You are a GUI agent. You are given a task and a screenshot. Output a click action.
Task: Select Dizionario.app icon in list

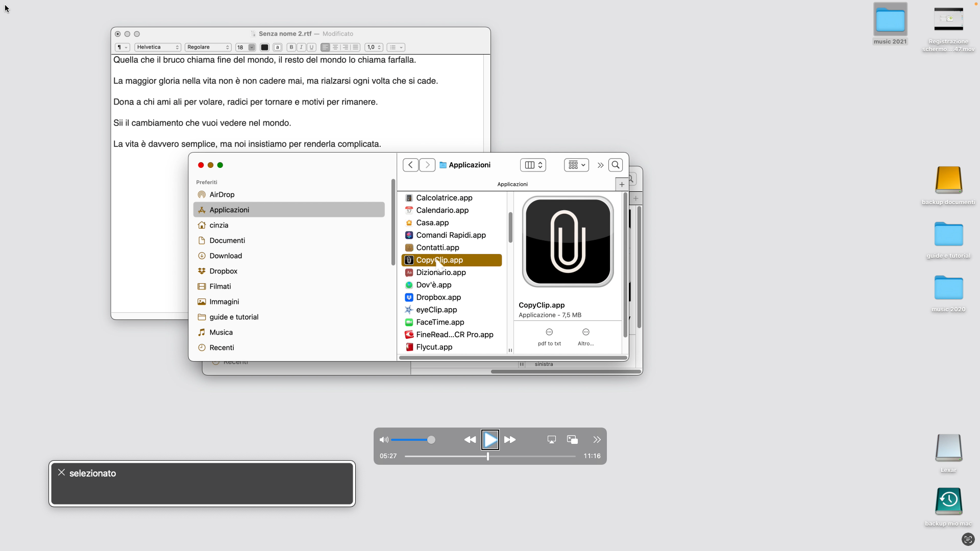(409, 272)
